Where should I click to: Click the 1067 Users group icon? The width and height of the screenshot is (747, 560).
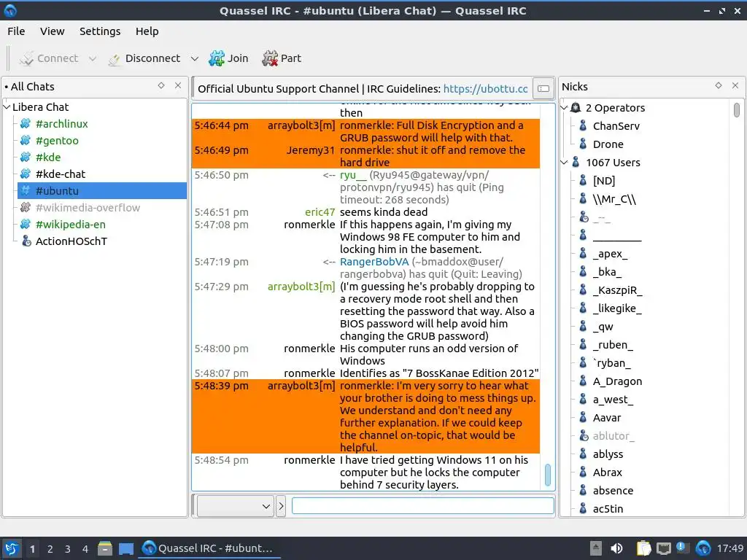[576, 163]
